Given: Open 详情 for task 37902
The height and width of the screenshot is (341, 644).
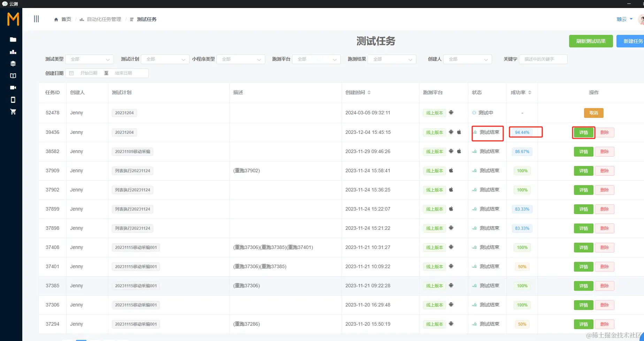Looking at the screenshot, I should click(x=584, y=190).
